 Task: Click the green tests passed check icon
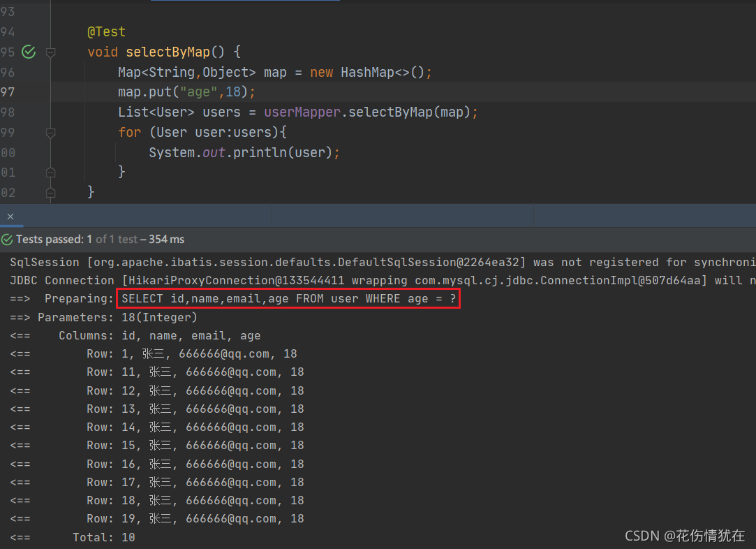(7, 240)
